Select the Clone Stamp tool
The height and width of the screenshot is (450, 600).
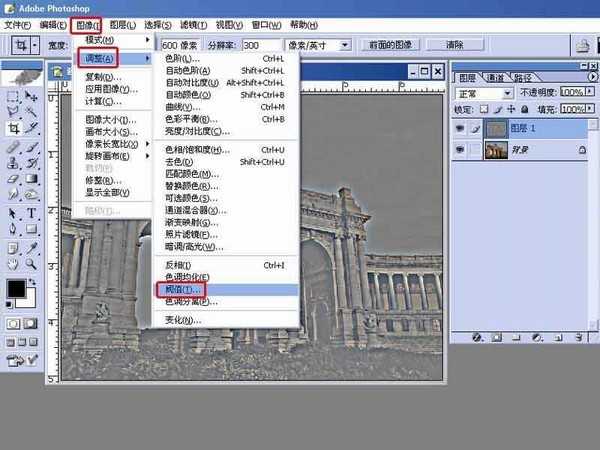[13, 163]
